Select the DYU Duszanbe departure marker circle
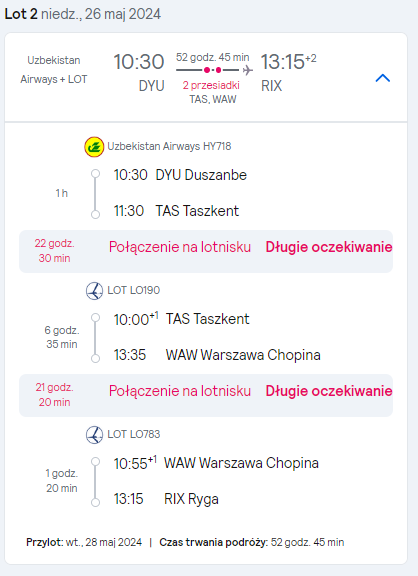This screenshot has height=576, width=418. 96,173
